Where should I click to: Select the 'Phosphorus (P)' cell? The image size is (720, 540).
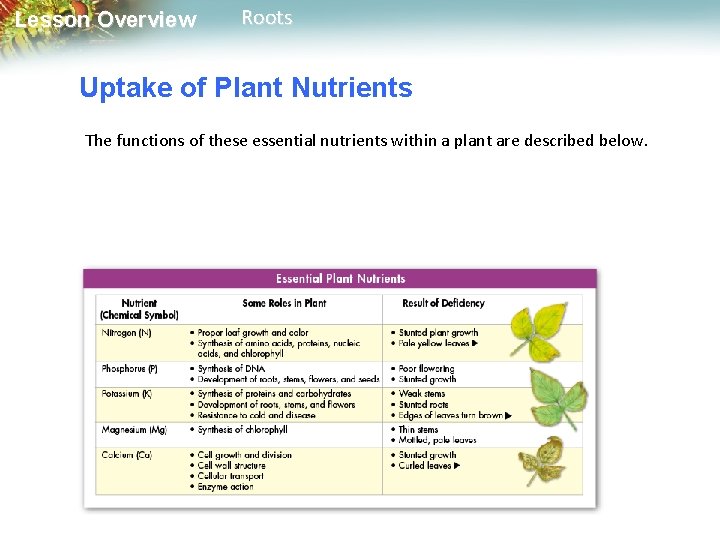[129, 369]
